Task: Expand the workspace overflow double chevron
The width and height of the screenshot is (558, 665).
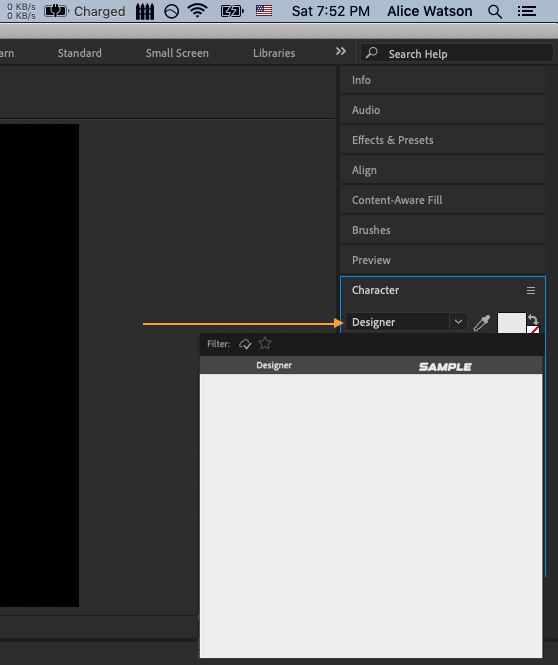Action: click(x=341, y=51)
